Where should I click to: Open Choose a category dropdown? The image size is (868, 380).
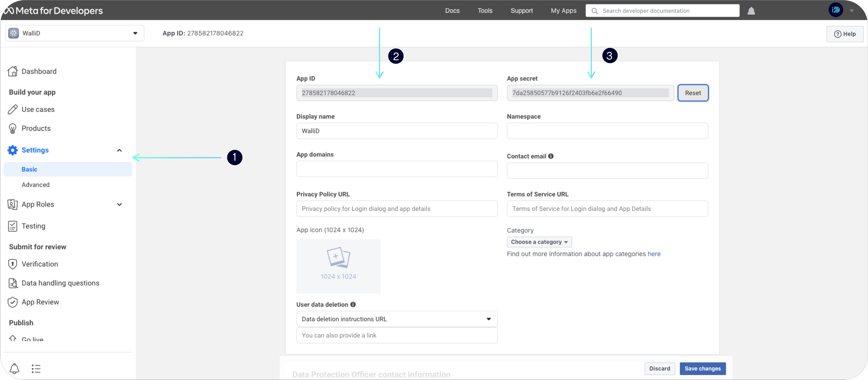pyautogui.click(x=539, y=242)
